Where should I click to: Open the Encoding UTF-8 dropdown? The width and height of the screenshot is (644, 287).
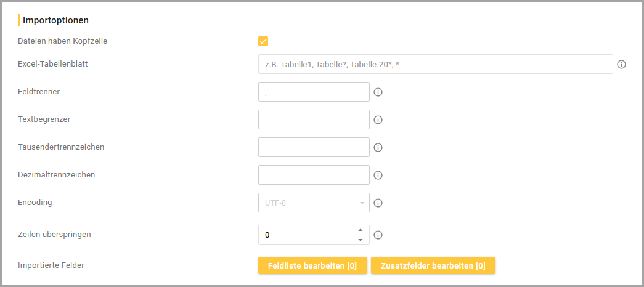314,203
